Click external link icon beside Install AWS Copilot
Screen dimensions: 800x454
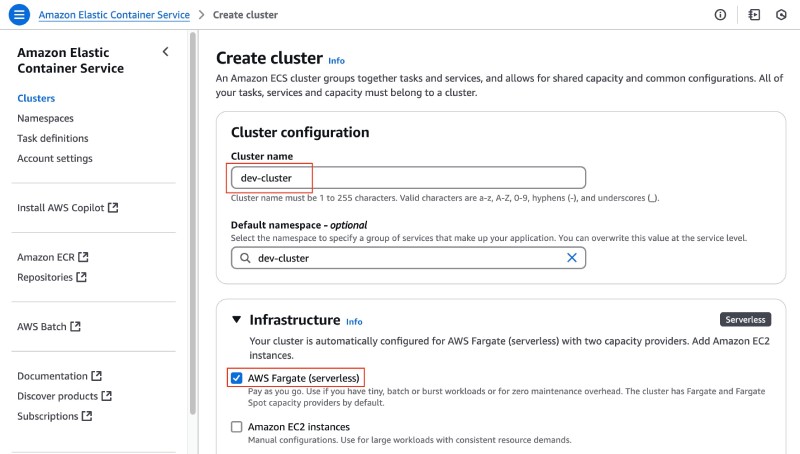pyautogui.click(x=113, y=208)
